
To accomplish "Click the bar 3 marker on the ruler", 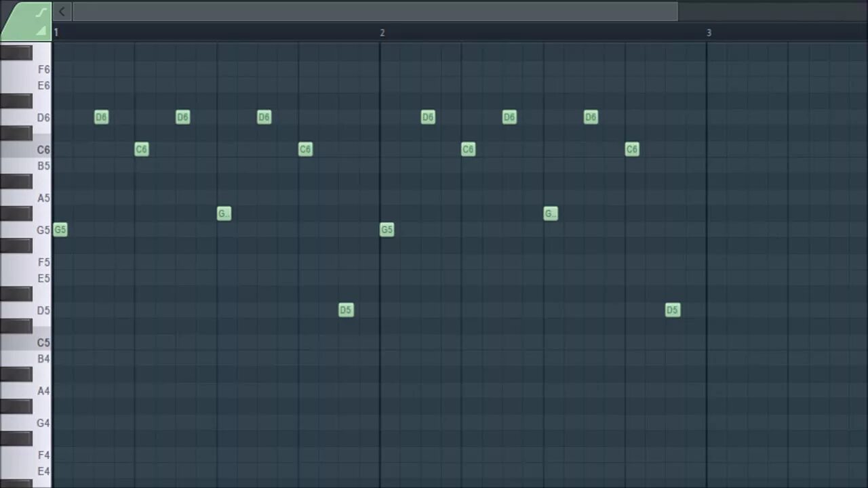I will click(709, 32).
